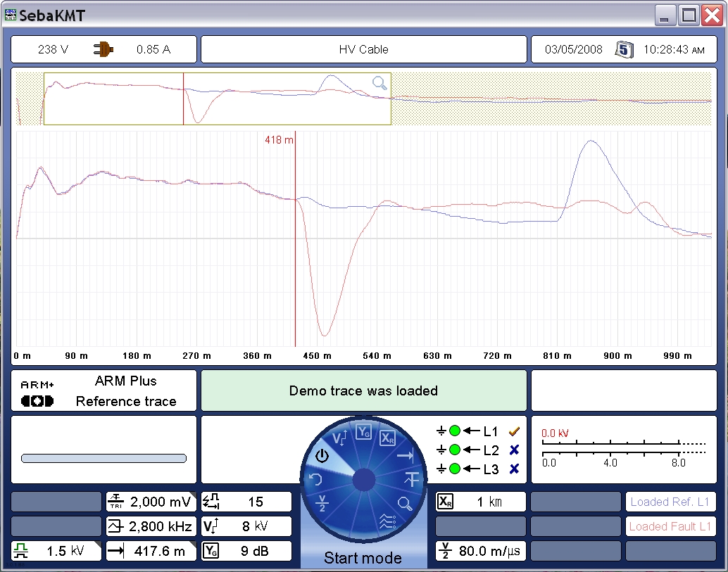728x572 pixels.
Task: Select the Loaded Fault L1 trace
Action: (670, 526)
